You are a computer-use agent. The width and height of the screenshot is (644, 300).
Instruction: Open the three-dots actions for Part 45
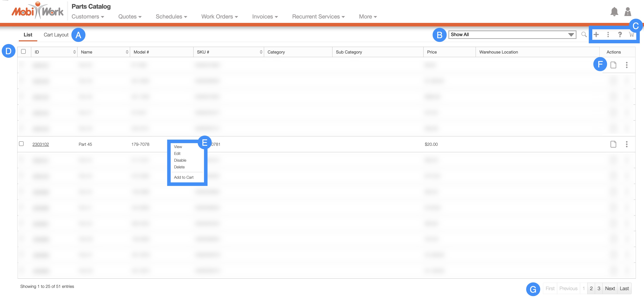(626, 144)
